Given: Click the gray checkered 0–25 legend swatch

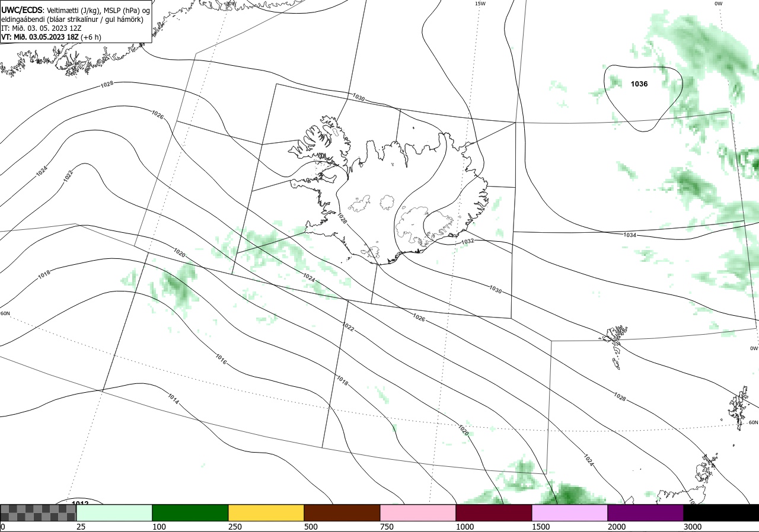Looking at the screenshot, I should click(x=39, y=512).
